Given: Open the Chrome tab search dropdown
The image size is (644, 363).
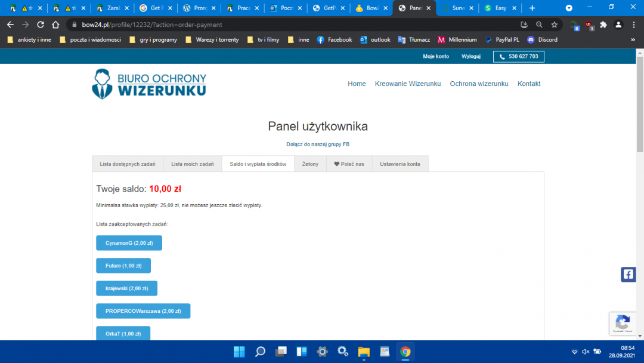Looking at the screenshot, I should pos(569,8).
